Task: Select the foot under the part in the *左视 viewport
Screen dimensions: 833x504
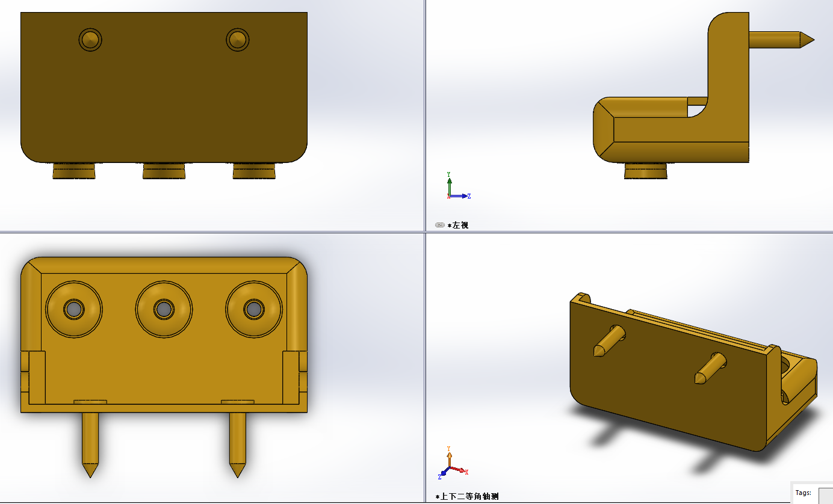Action: coord(645,171)
